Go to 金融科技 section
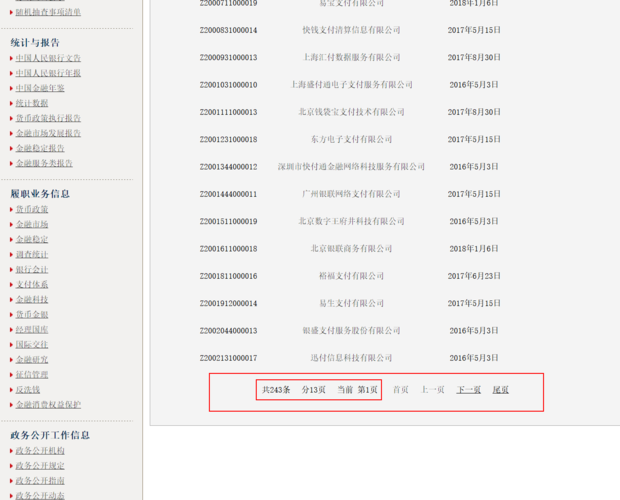Image resolution: width=620 pixels, height=500 pixels. [x=32, y=300]
